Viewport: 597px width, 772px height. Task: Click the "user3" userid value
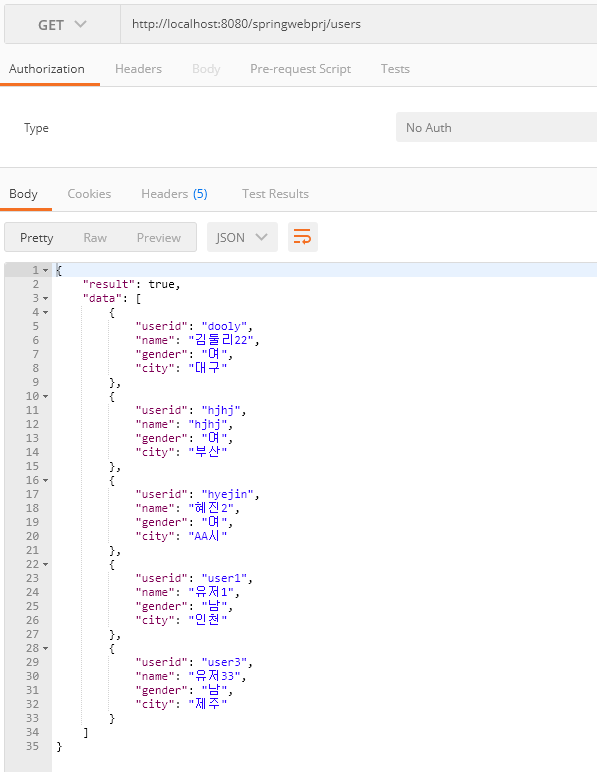point(224,663)
